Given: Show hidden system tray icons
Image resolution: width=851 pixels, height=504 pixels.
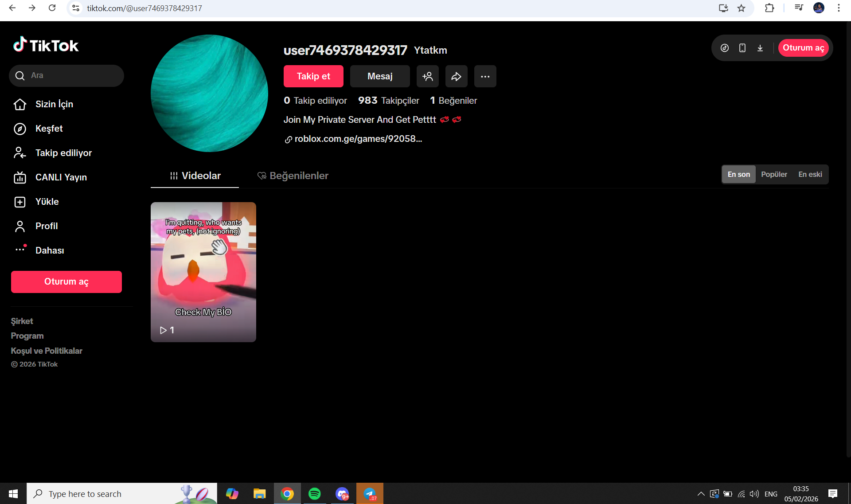Looking at the screenshot, I should pos(701,493).
